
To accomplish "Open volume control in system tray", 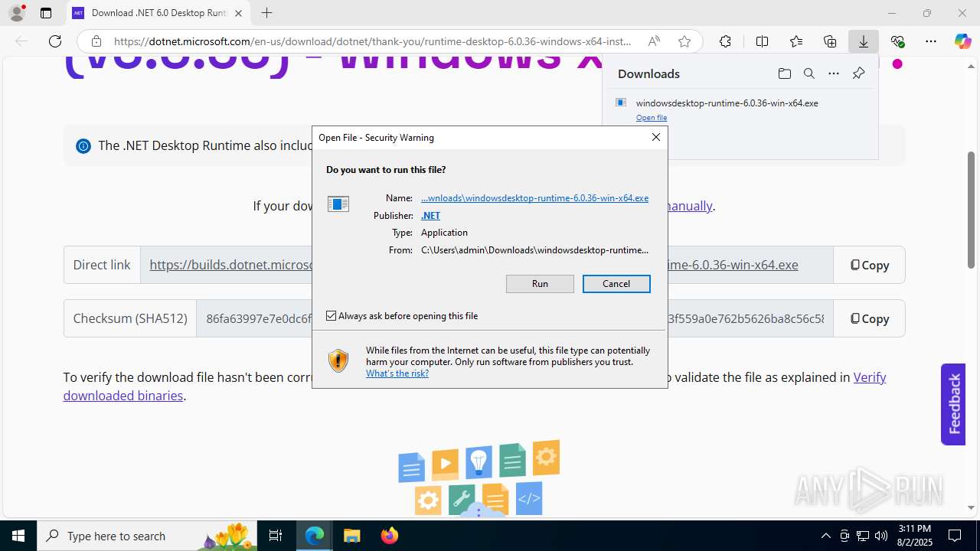I will pos(880,536).
